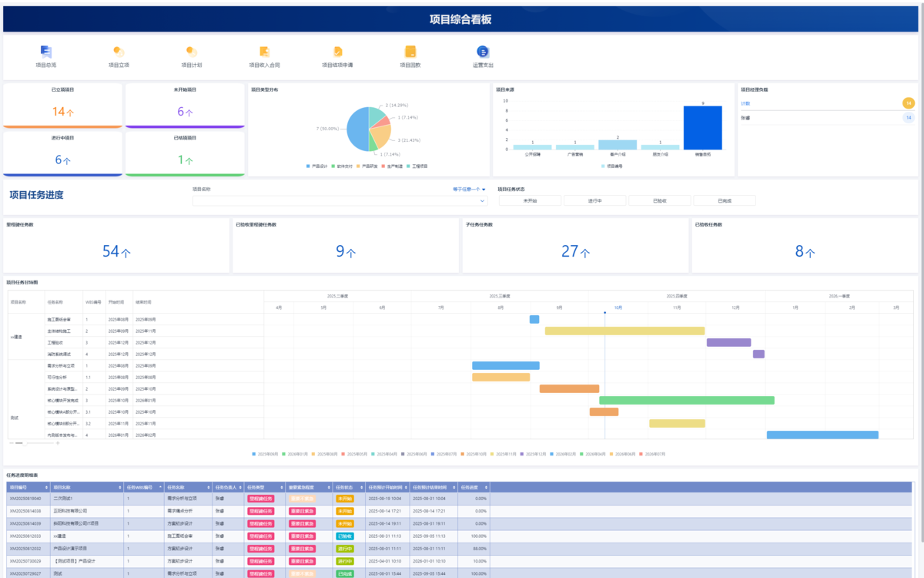The width and height of the screenshot is (924, 578).
Task: Toggle the 已完成 task status filter
Action: (725, 200)
